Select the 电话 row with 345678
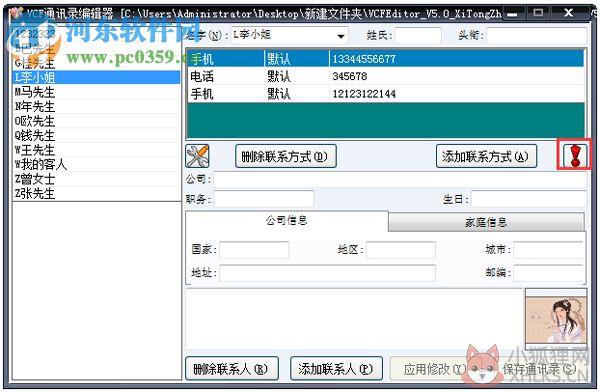Viewport: 600px width, 392px height. pyautogui.click(x=386, y=76)
